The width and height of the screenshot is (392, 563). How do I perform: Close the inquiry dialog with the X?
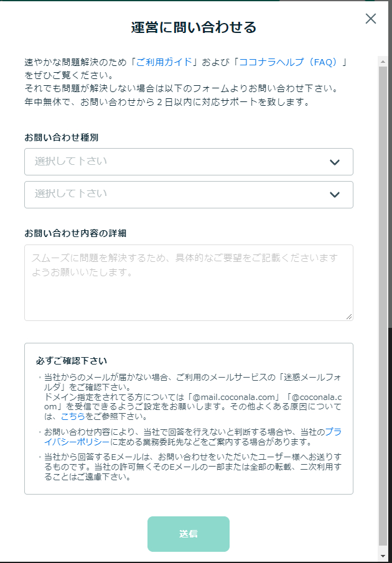point(371,19)
